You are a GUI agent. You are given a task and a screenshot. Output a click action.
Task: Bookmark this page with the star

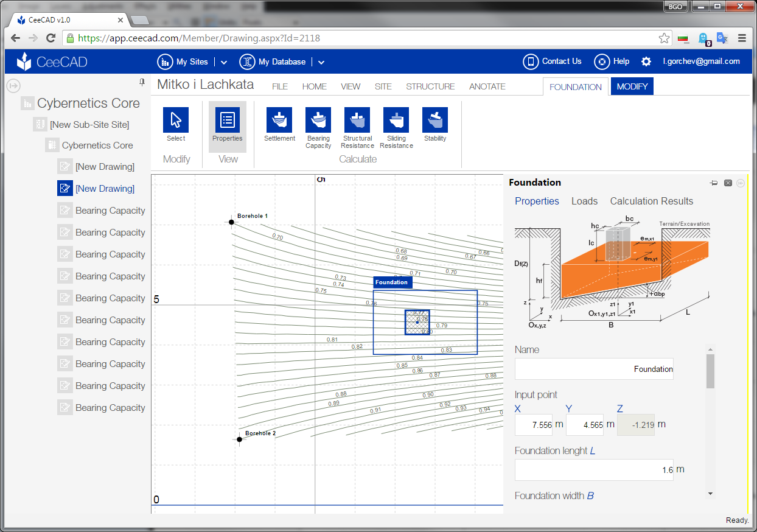664,38
